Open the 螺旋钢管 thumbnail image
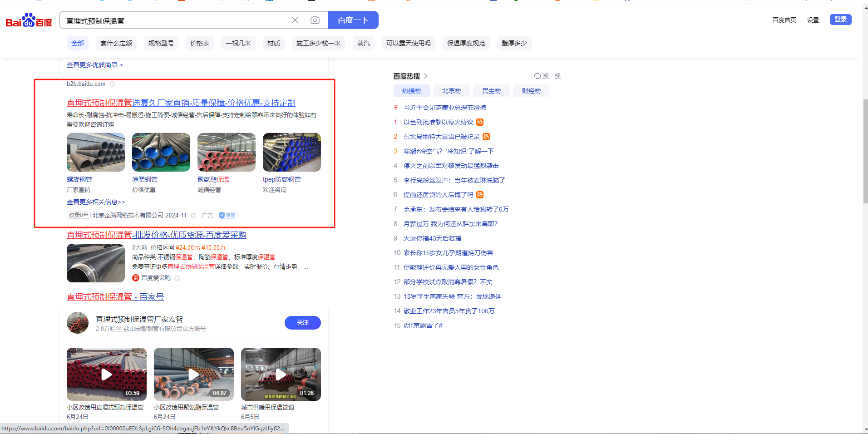 point(96,152)
